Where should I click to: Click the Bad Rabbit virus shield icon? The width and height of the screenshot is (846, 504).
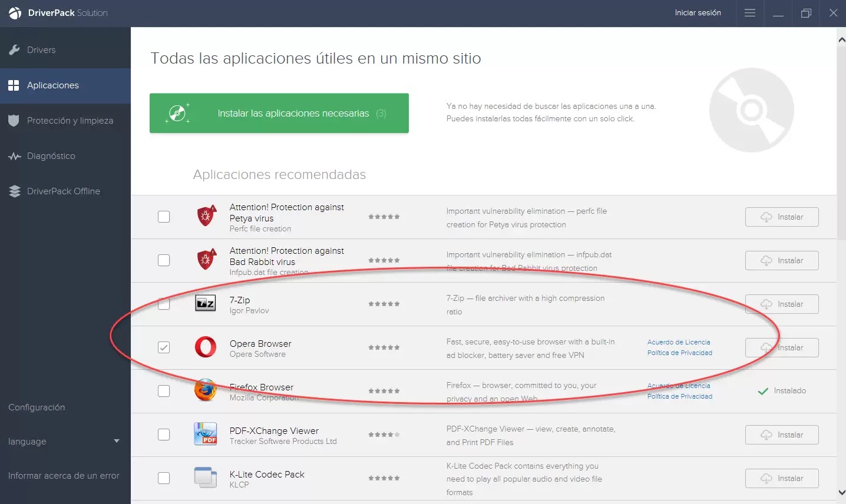206,260
